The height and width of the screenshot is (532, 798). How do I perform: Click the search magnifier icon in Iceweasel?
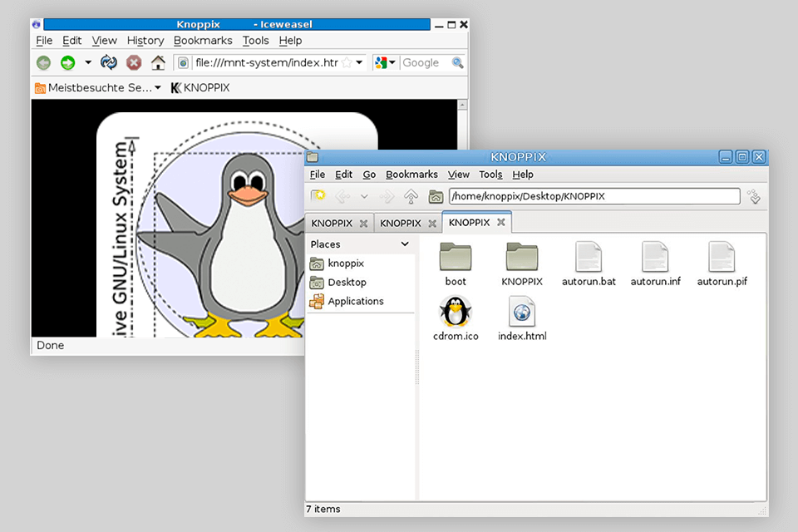pyautogui.click(x=457, y=62)
